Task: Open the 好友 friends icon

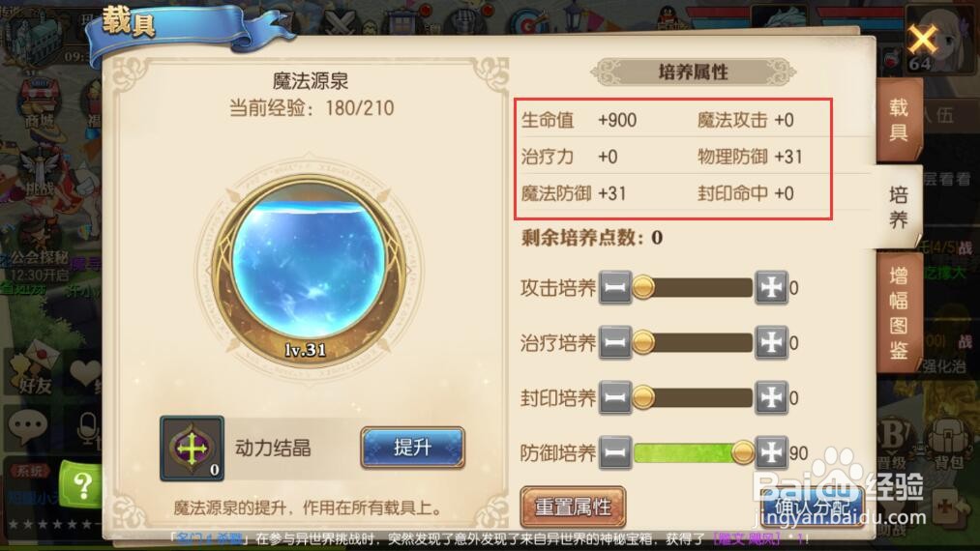Action: point(33,372)
